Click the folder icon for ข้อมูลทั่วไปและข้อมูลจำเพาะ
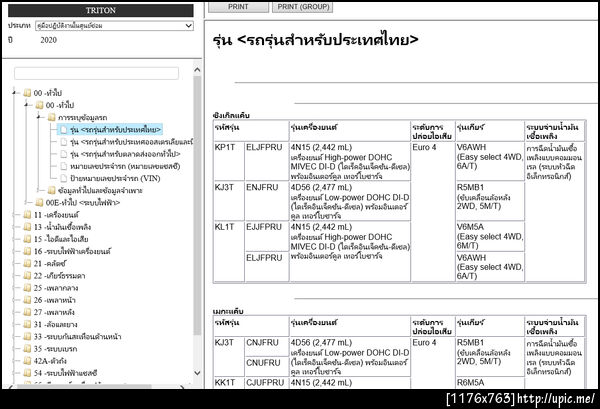This screenshot has height=409, width=600. (52, 191)
